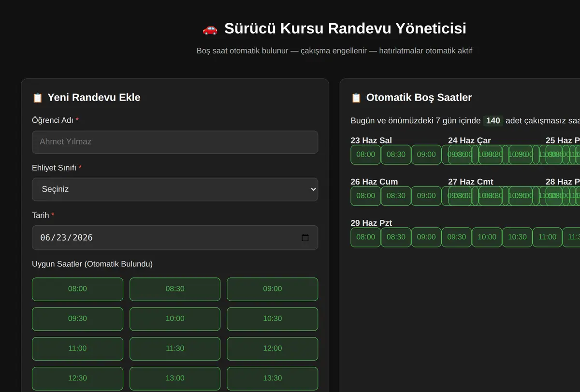Click the 27 Haz Cmt day label
Screen dimensions: 580x392
click(471, 182)
